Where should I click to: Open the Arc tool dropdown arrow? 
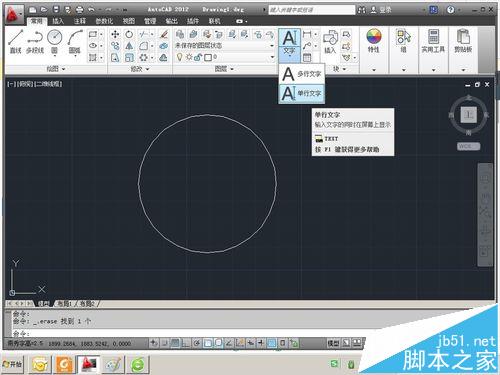75,56
